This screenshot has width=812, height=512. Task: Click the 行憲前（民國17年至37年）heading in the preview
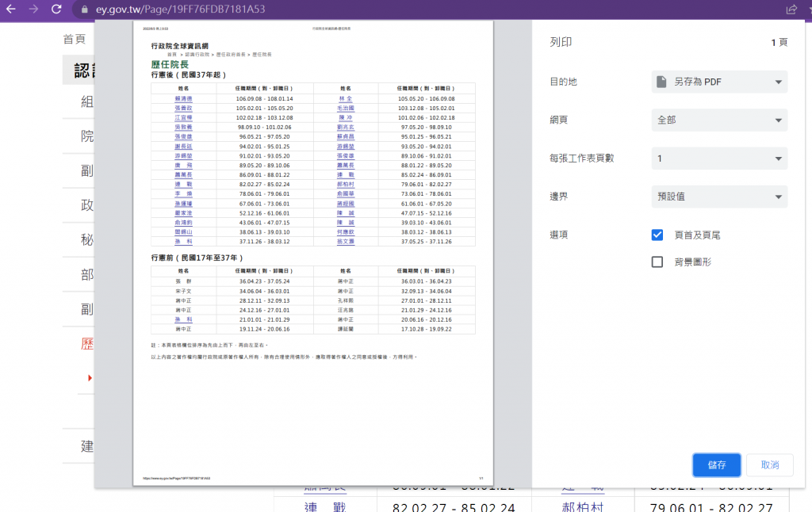(x=197, y=258)
